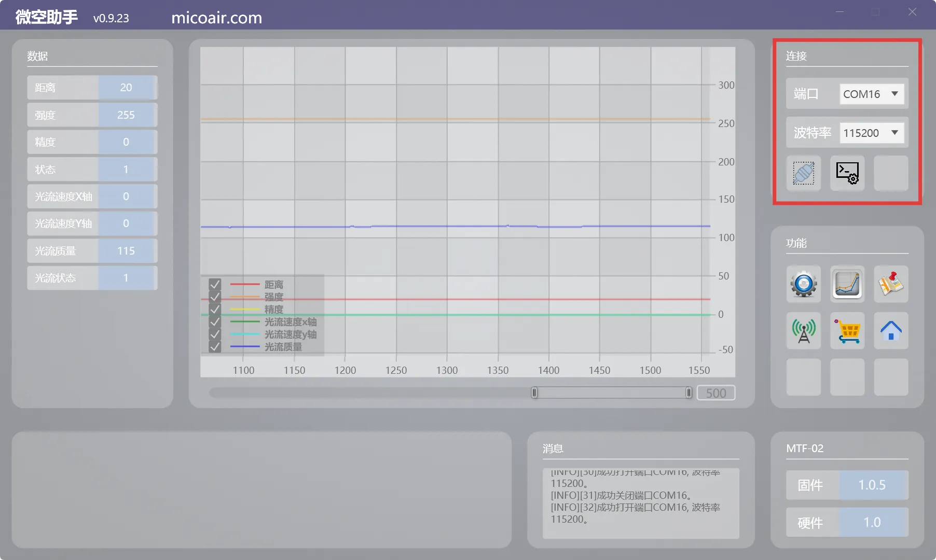The height and width of the screenshot is (560, 936).
Task: Click the 500 sample count field
Action: coord(716,393)
